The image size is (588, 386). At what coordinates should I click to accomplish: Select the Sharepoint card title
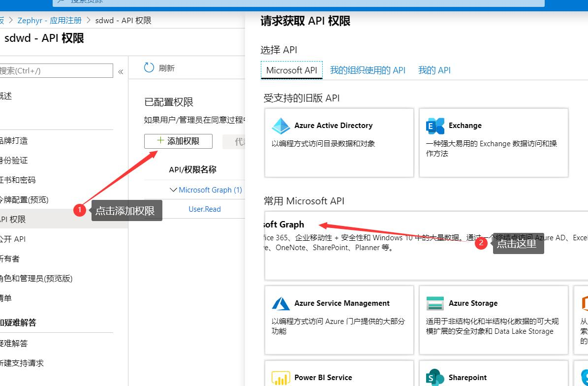click(x=467, y=377)
